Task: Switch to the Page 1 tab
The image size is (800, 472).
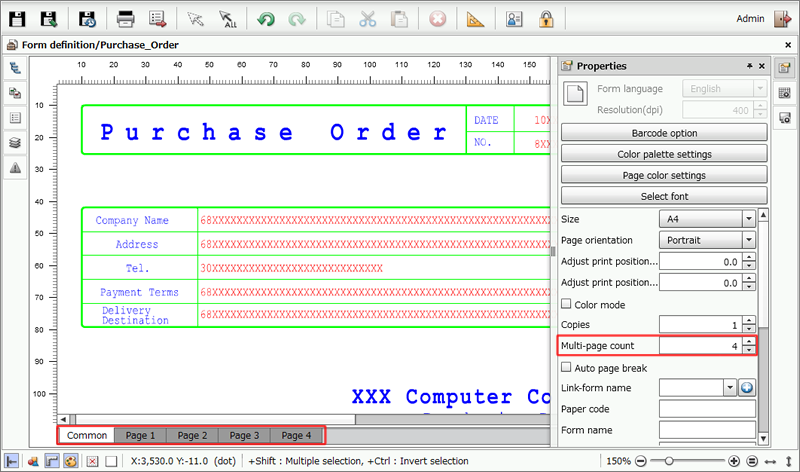Action: 140,435
